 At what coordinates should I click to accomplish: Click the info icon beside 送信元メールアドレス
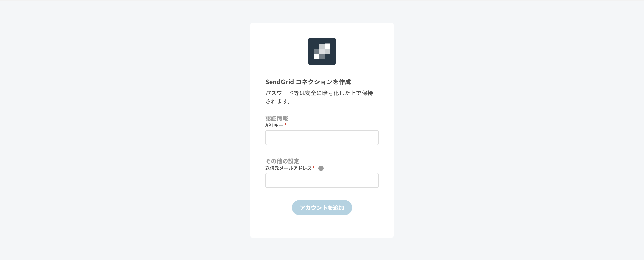(x=321, y=168)
